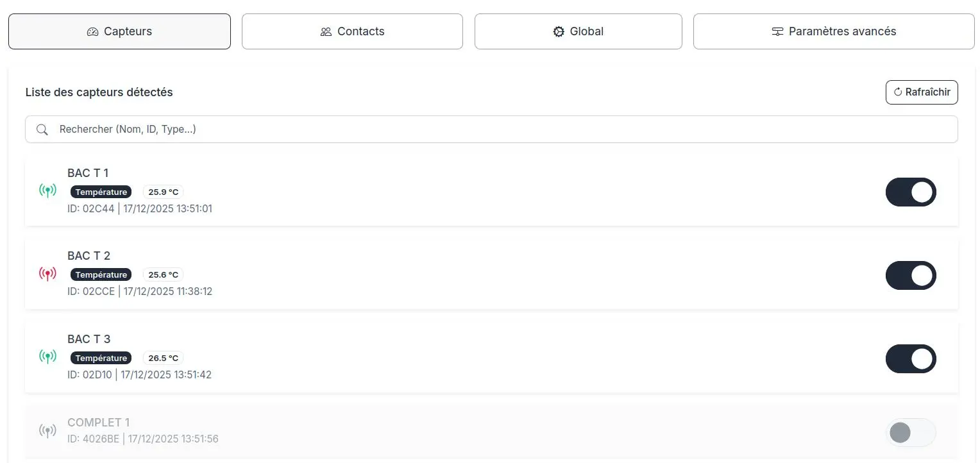The width and height of the screenshot is (980, 463).
Task: Click the sliders icon on Paramètres avancés
Action: (777, 31)
